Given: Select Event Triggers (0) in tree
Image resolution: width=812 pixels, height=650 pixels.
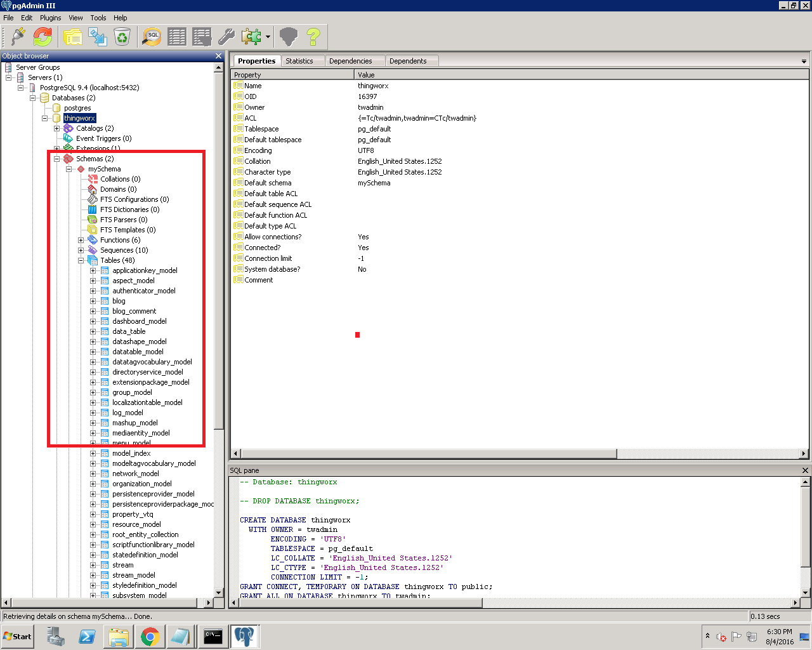Looking at the screenshot, I should click(x=103, y=138).
